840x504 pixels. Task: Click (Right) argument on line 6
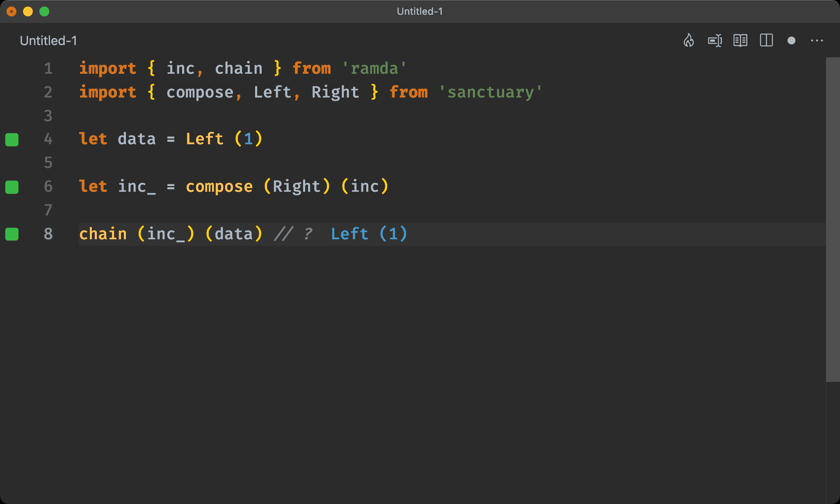coord(297,187)
